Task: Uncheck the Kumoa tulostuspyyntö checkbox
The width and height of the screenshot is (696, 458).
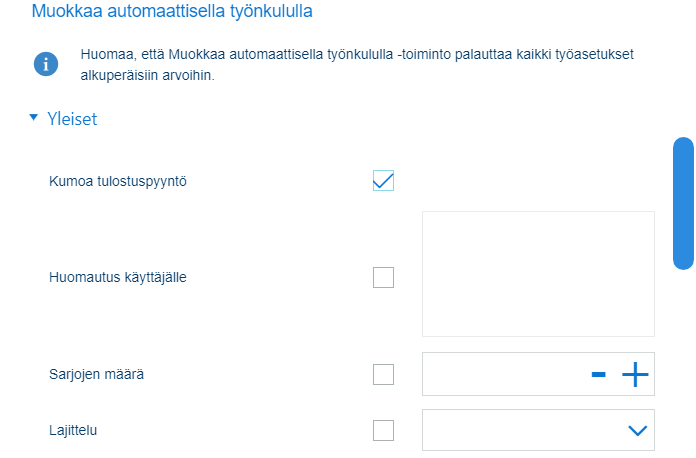Action: point(383,181)
